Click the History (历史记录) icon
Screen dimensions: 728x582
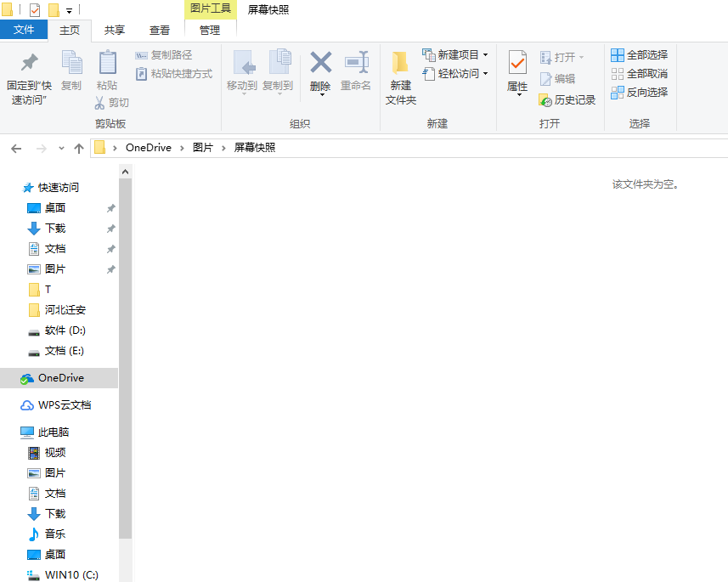coord(545,100)
